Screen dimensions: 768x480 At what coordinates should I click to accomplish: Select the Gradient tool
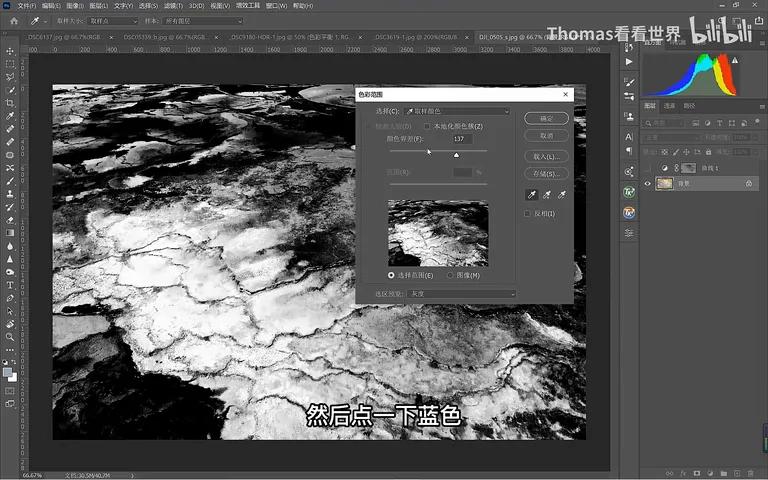[10, 233]
